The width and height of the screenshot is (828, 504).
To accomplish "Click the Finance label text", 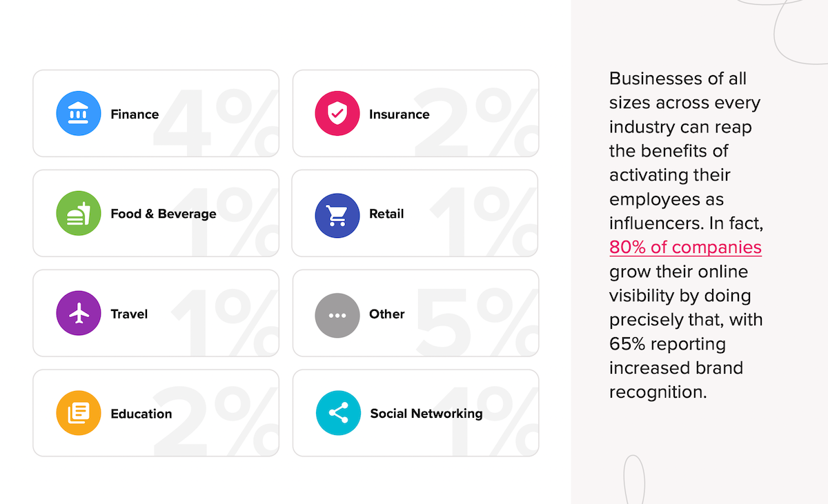I will tap(135, 114).
